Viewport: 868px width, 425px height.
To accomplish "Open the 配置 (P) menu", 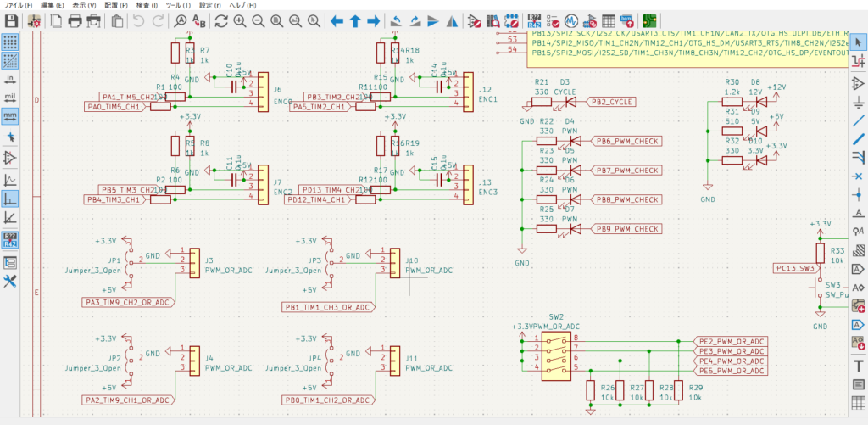I will point(116,5).
